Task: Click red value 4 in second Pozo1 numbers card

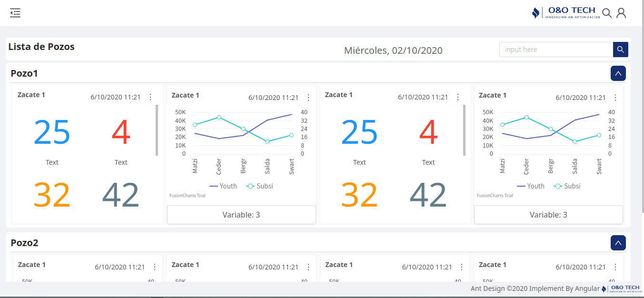Action: click(428, 132)
